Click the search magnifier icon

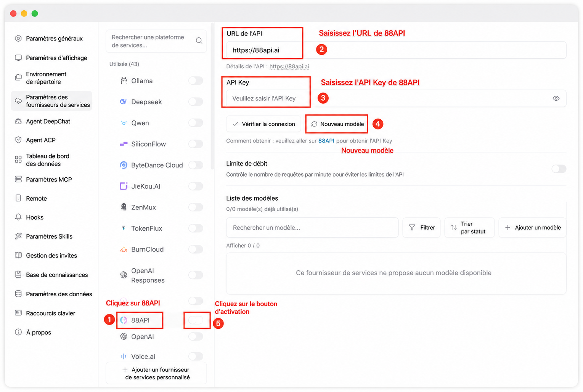click(x=199, y=41)
